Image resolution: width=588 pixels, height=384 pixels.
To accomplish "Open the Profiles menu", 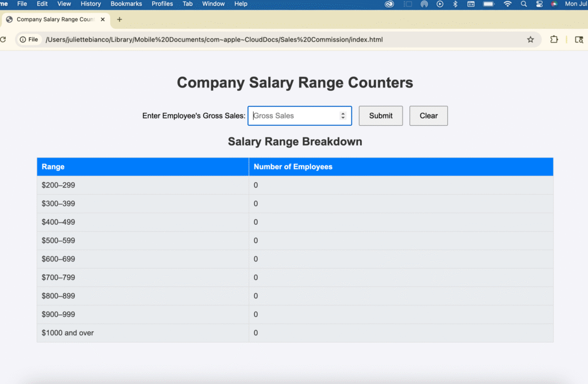I will point(162,4).
